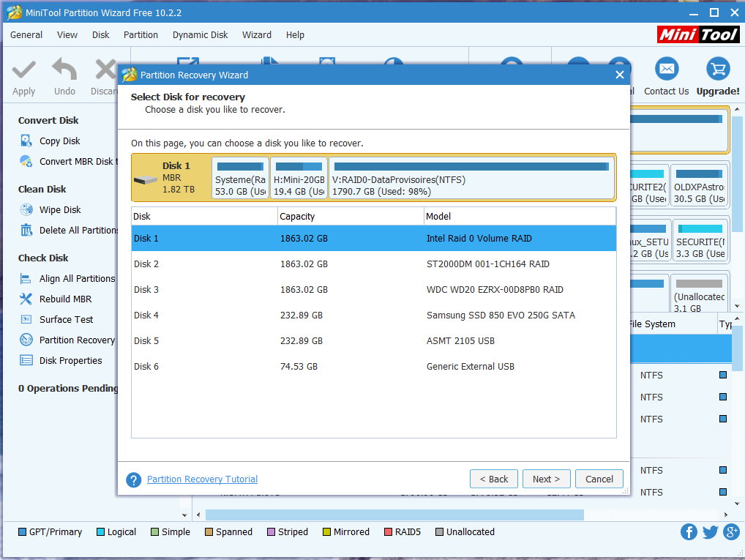The width and height of the screenshot is (745, 560).
Task: Click the sidebar scroll-down arrow
Action: click(x=185, y=515)
